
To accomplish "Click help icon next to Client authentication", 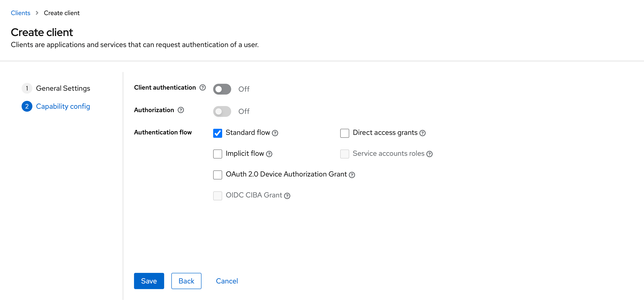I will point(203,87).
